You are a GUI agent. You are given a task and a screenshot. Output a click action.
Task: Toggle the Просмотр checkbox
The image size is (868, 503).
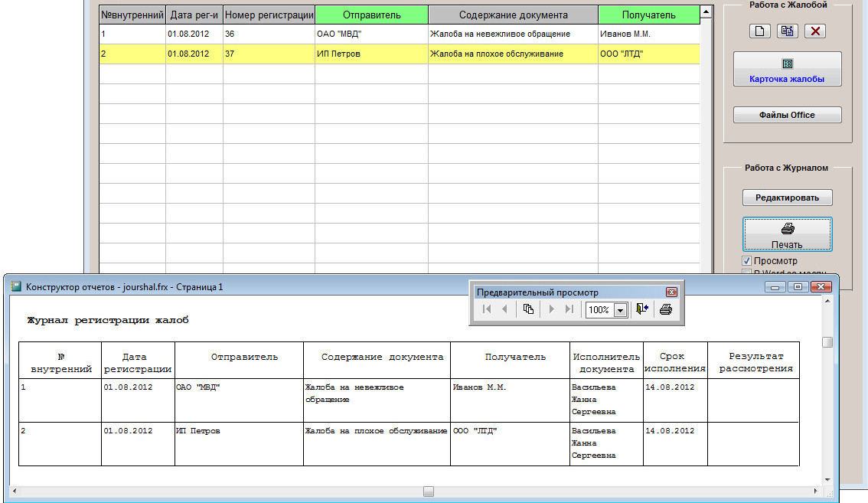pos(747,261)
